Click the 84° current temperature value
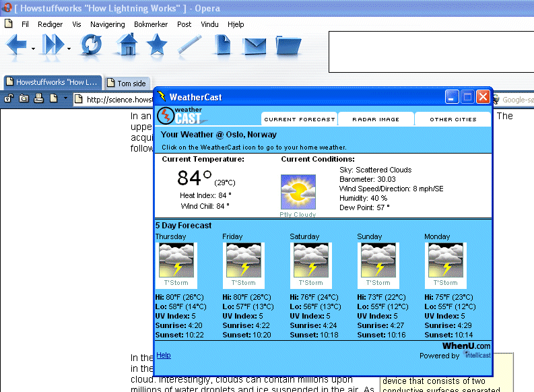Viewport: 534px width, 392px height. click(x=195, y=178)
